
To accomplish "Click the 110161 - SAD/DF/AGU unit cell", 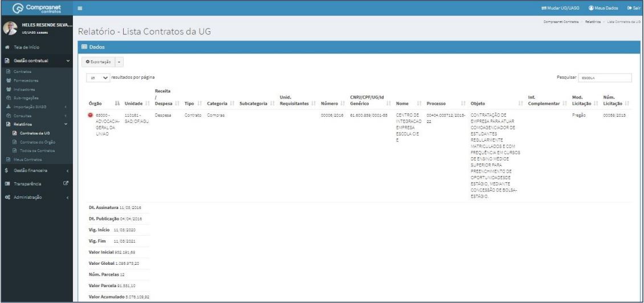I will pyautogui.click(x=136, y=118).
